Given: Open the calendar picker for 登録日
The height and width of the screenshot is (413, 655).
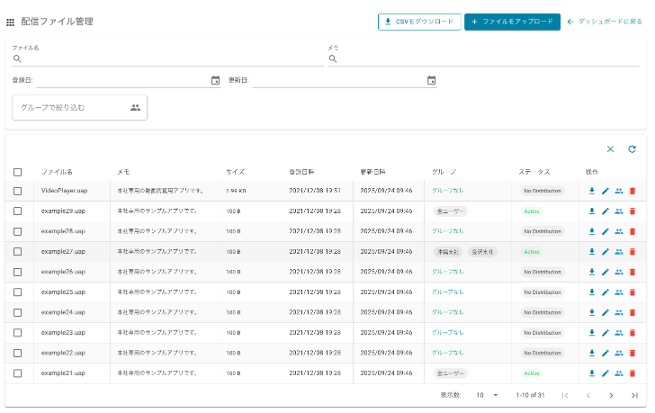Looking at the screenshot, I should click(x=215, y=81).
